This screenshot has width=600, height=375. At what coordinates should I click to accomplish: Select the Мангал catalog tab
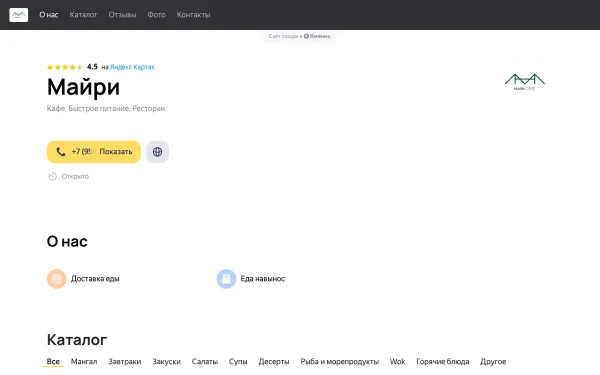tap(84, 362)
